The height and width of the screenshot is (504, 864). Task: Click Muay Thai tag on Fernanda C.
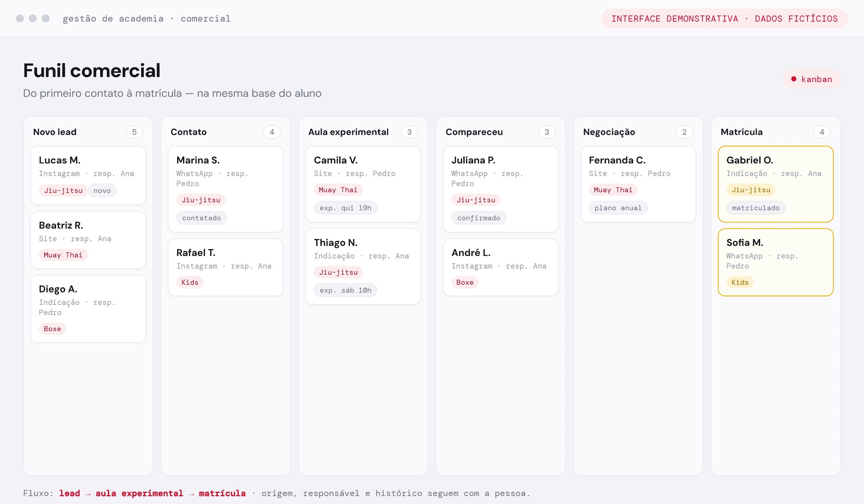point(613,190)
